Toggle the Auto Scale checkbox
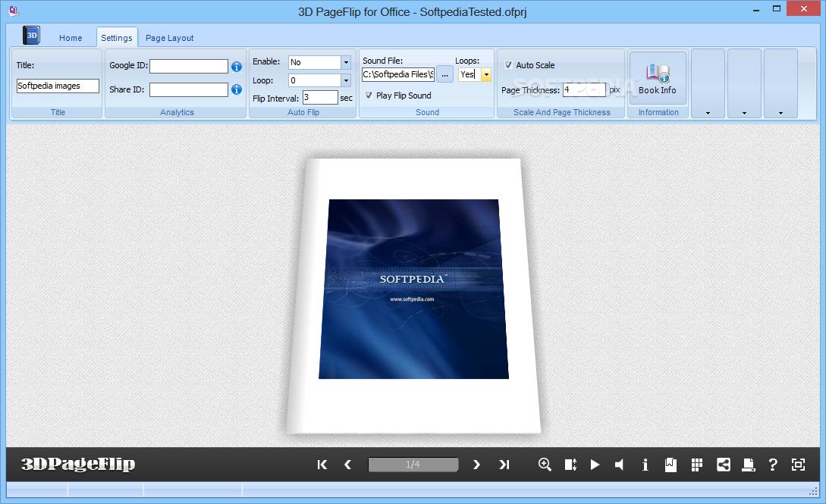The width and height of the screenshot is (826, 504). click(x=508, y=64)
